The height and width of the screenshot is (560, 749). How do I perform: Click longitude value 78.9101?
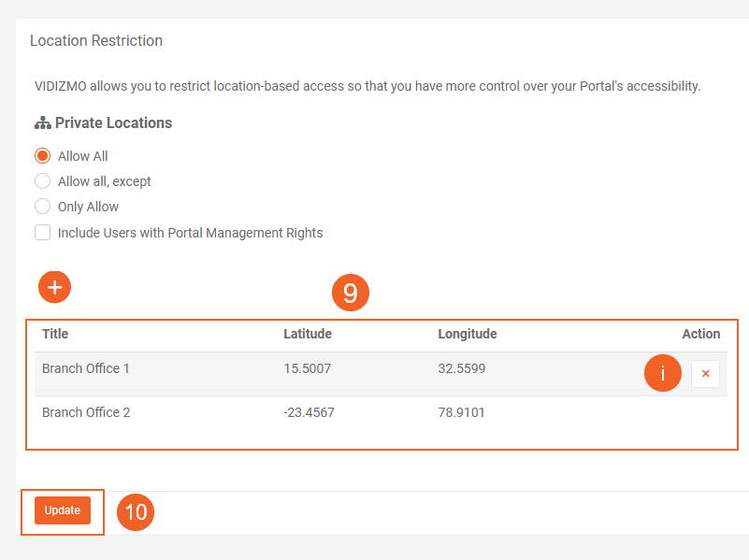(x=461, y=412)
